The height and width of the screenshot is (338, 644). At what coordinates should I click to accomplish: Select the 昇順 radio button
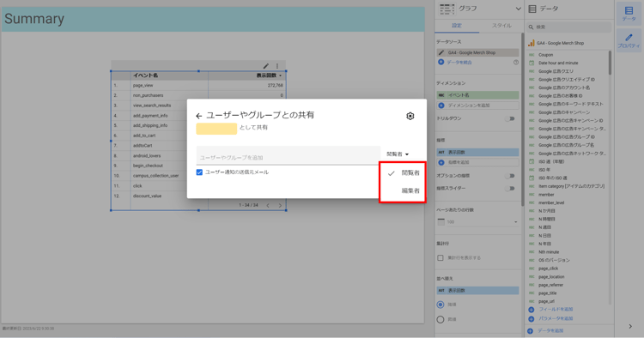[x=440, y=319]
